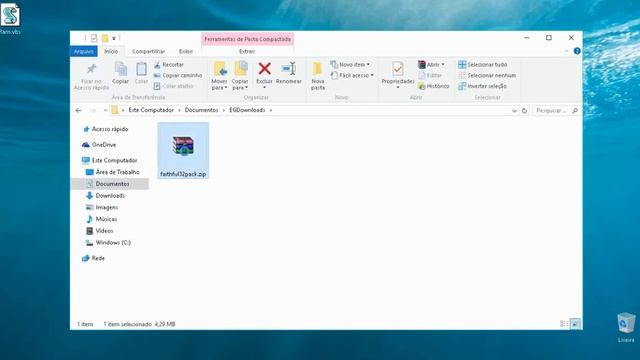This screenshot has width=640, height=360.
Task: Click the Propriedades checkmark icon
Action: pos(398,69)
